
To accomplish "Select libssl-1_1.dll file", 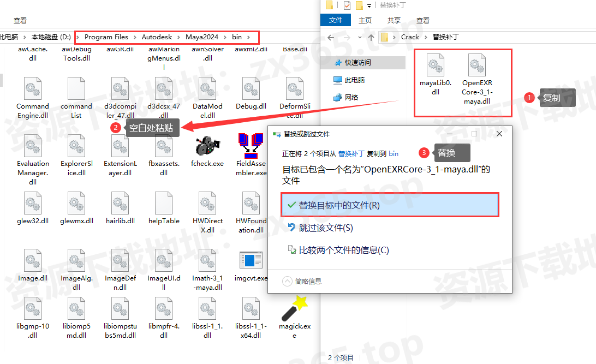I will tap(207, 318).
